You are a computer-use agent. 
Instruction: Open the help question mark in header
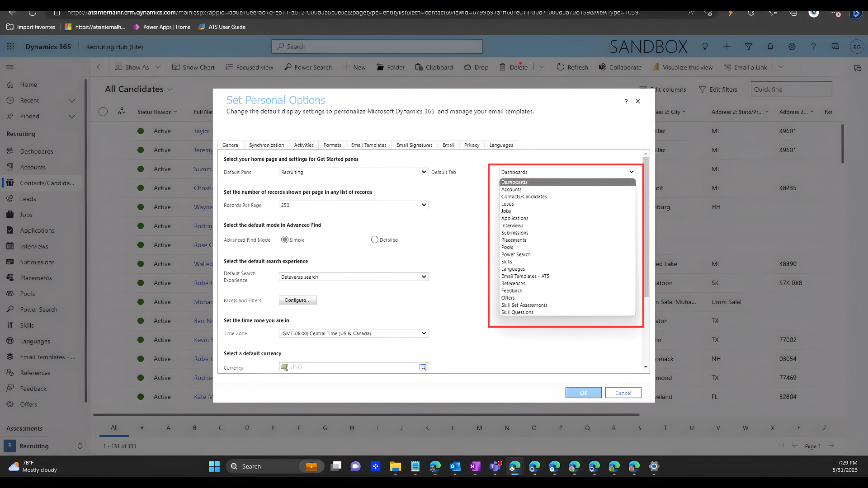[813, 47]
